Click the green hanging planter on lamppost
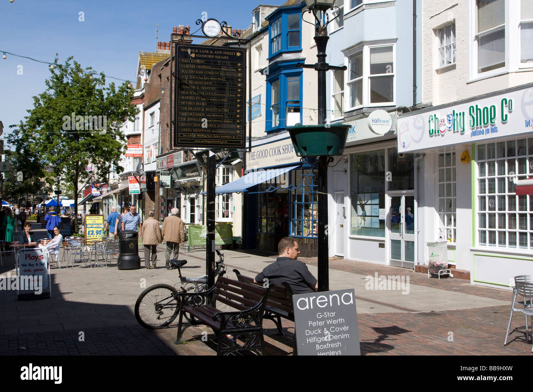533x392 pixels. pyautogui.click(x=319, y=140)
